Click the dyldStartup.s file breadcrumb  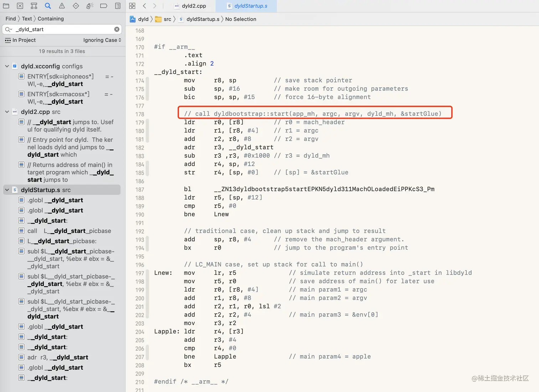coord(199,19)
